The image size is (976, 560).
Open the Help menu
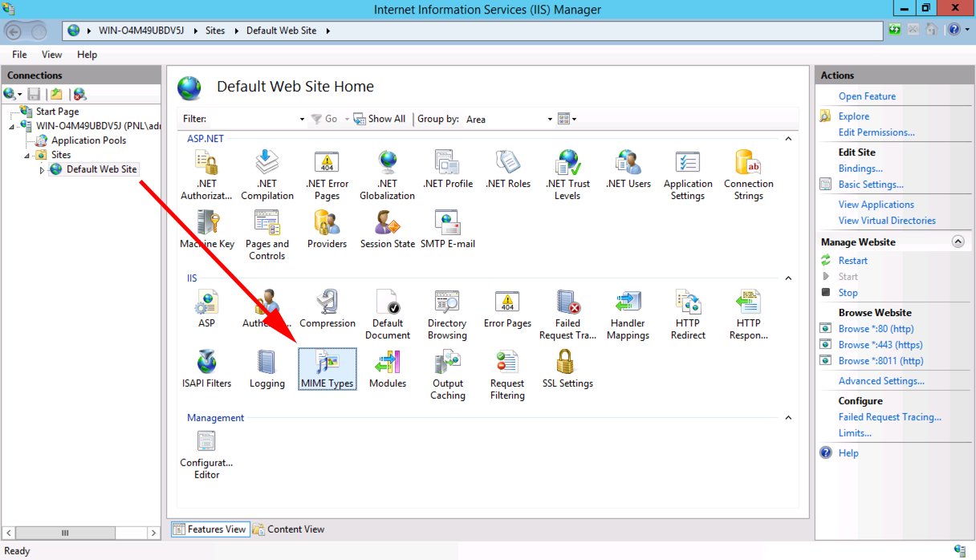87,55
